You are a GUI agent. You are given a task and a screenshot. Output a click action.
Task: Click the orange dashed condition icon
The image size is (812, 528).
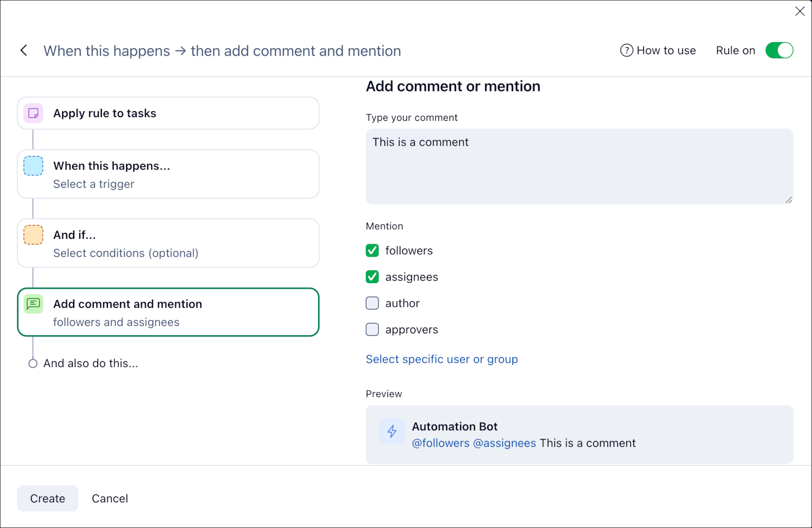(x=33, y=235)
